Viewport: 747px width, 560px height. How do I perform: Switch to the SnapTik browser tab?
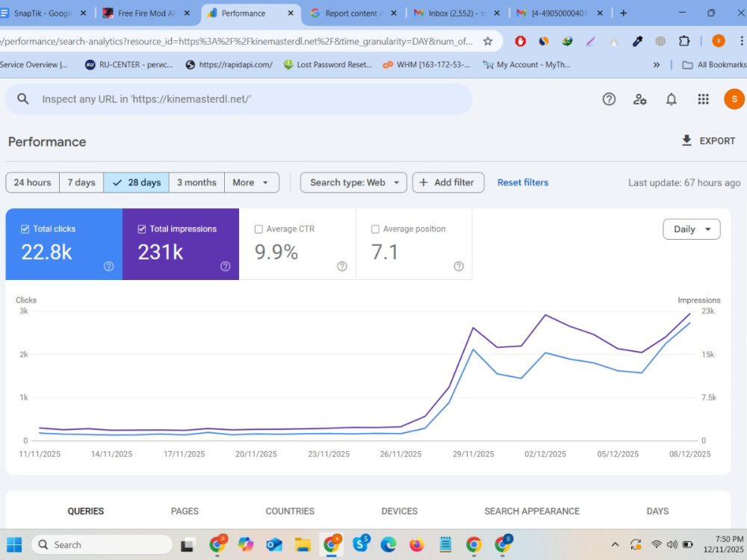click(x=43, y=13)
